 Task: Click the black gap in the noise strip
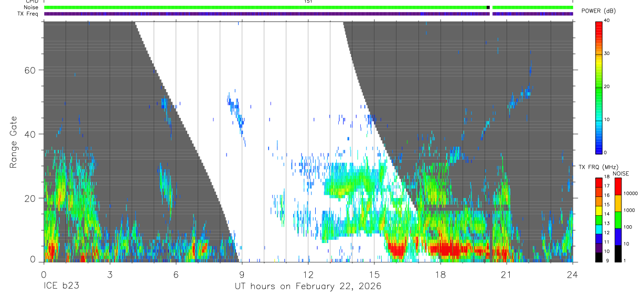click(x=488, y=7)
